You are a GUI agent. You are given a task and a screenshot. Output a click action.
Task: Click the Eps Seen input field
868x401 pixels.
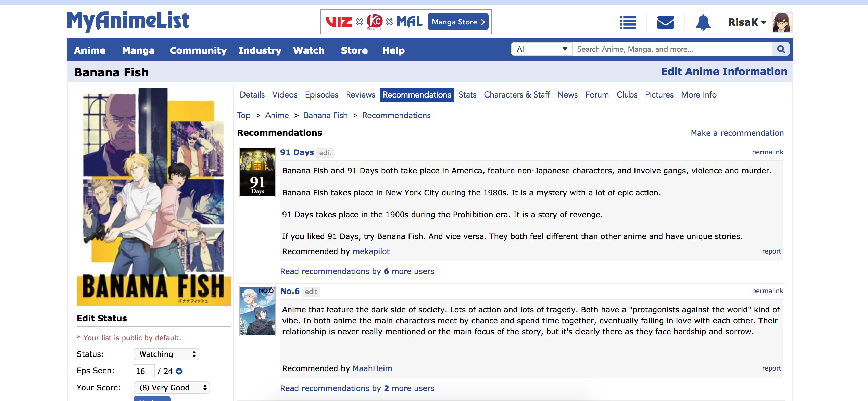[x=144, y=371]
